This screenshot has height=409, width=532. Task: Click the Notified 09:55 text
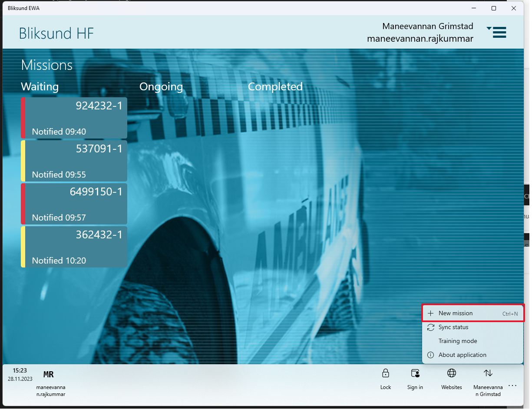59,175
